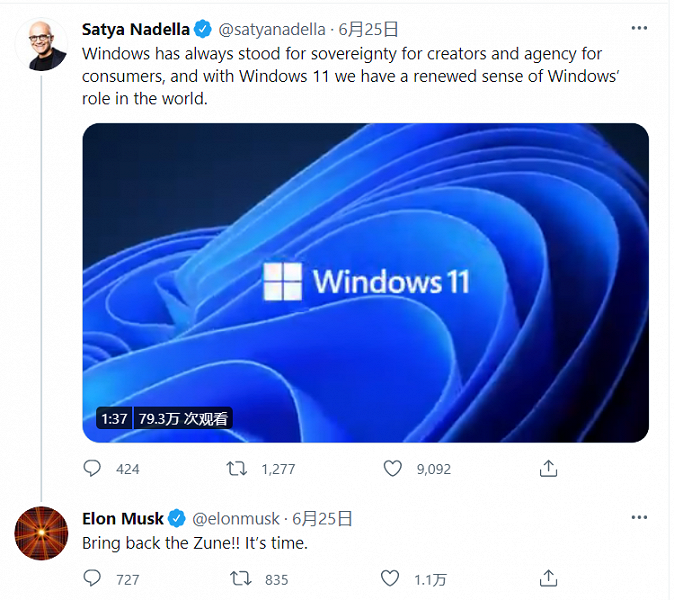Share Elon Musk's Zune tweet
The image size is (674, 600).
tap(548, 578)
